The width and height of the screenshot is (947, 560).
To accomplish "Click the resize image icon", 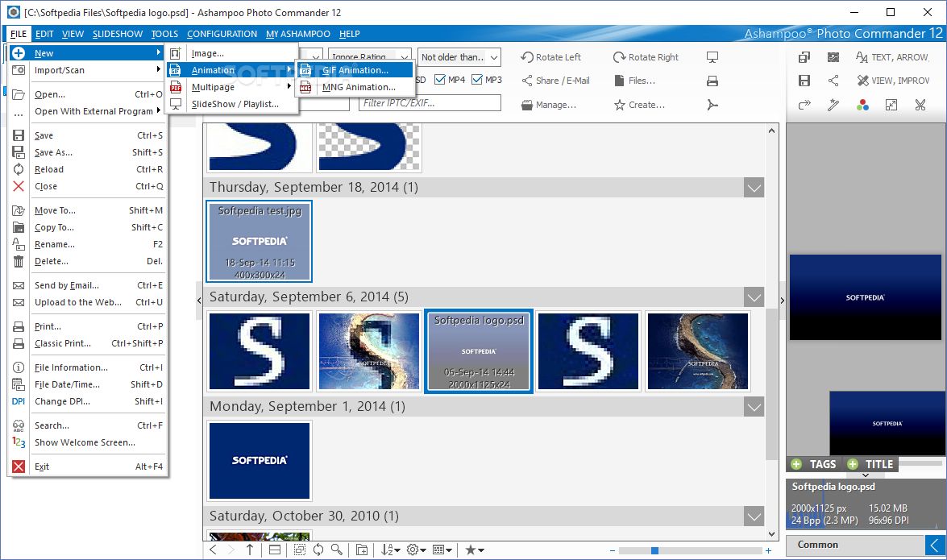I will 891,105.
